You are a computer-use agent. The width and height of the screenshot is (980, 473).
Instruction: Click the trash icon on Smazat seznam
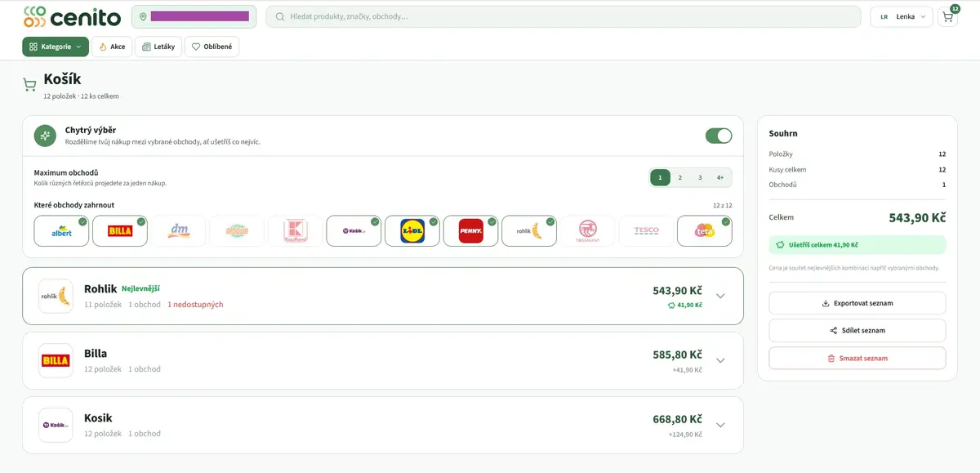831,358
